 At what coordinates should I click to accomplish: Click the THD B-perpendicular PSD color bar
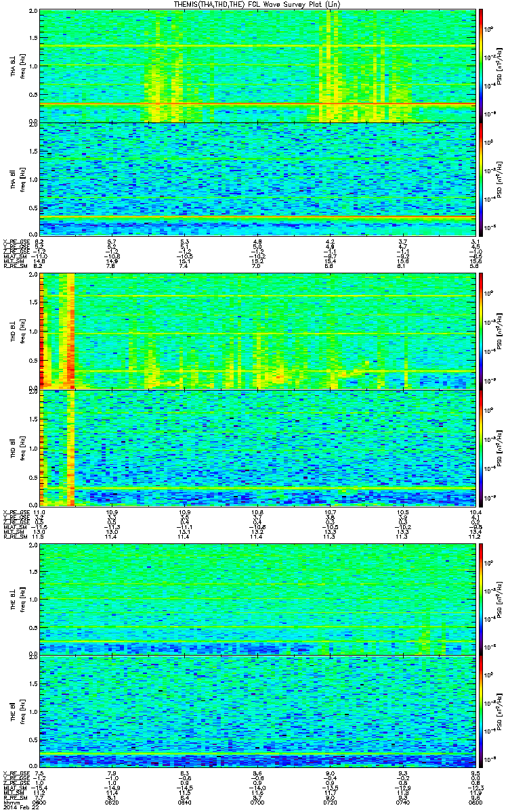pos(480,332)
